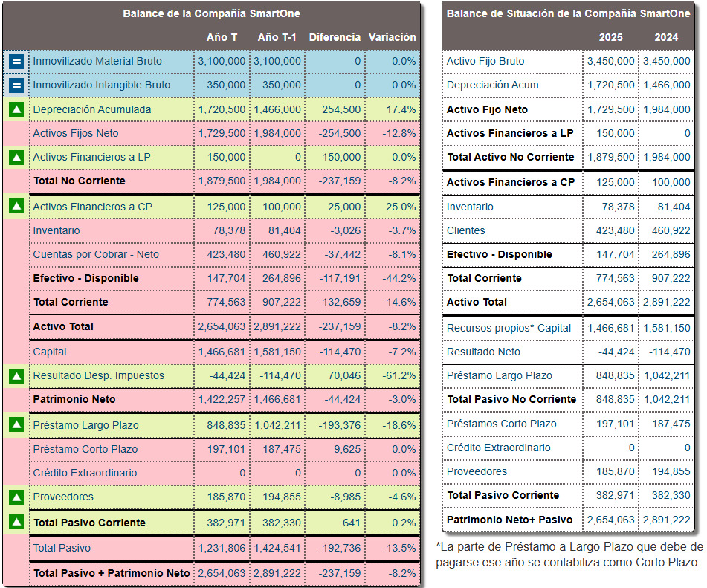Click the 'Variación' column header

coord(393,37)
